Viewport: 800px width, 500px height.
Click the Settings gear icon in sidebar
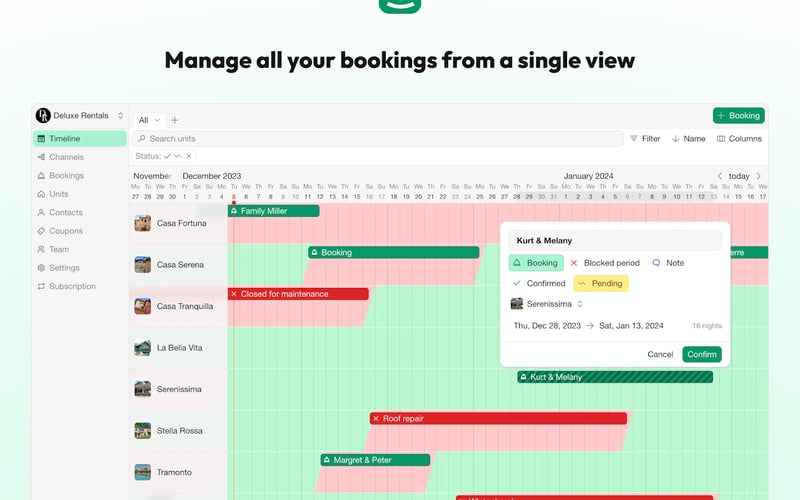click(x=41, y=267)
